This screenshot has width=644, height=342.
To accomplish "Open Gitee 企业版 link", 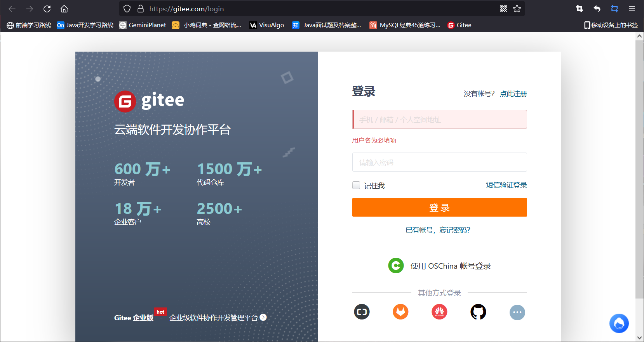I will click(134, 318).
